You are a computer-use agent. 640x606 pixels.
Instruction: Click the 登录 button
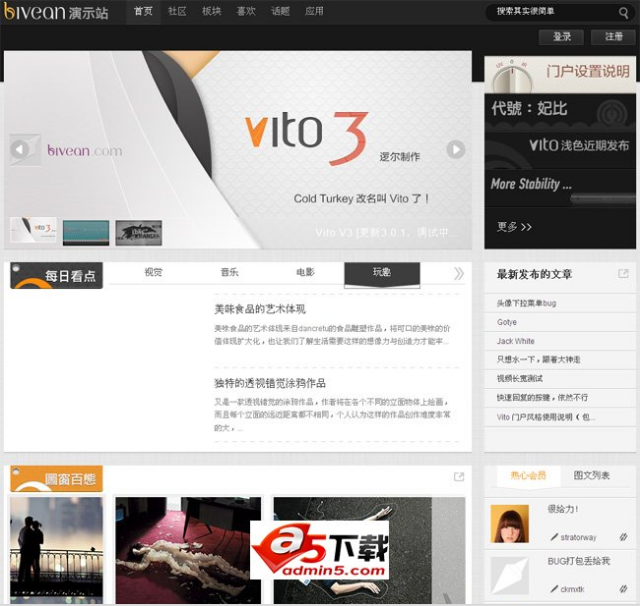coord(561,37)
